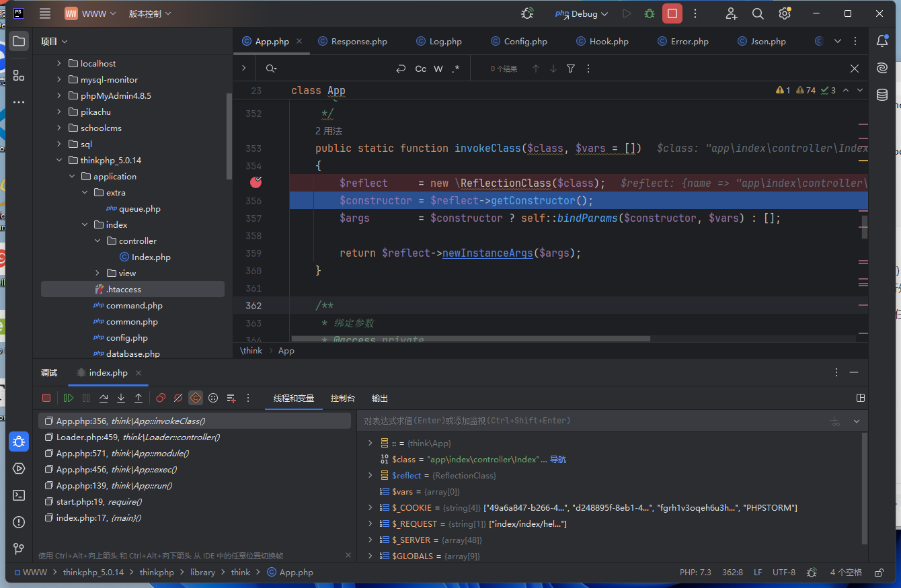The image size is (901, 588).
Task: Click the 导航 link next to $class
Action: [558, 460]
